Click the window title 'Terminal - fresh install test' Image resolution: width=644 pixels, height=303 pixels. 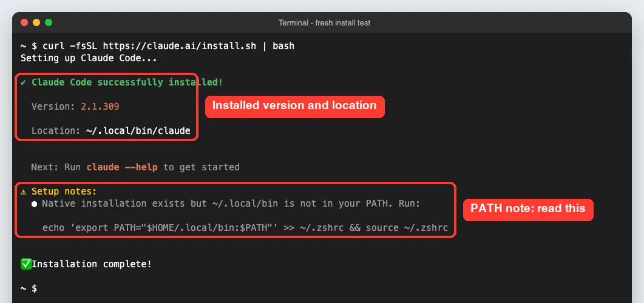324,23
